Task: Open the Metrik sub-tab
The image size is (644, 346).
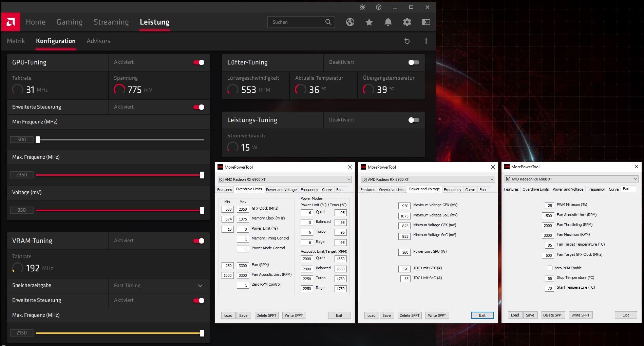Action: 16,41
